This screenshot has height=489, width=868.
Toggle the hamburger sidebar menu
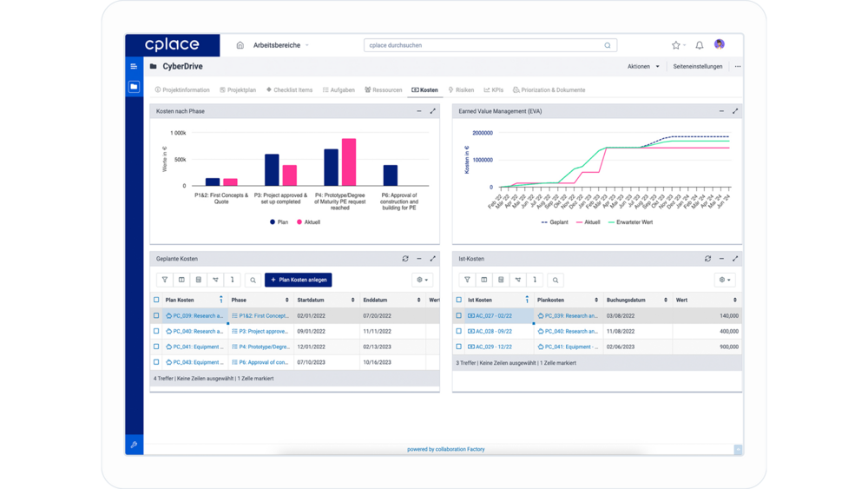pyautogui.click(x=134, y=67)
